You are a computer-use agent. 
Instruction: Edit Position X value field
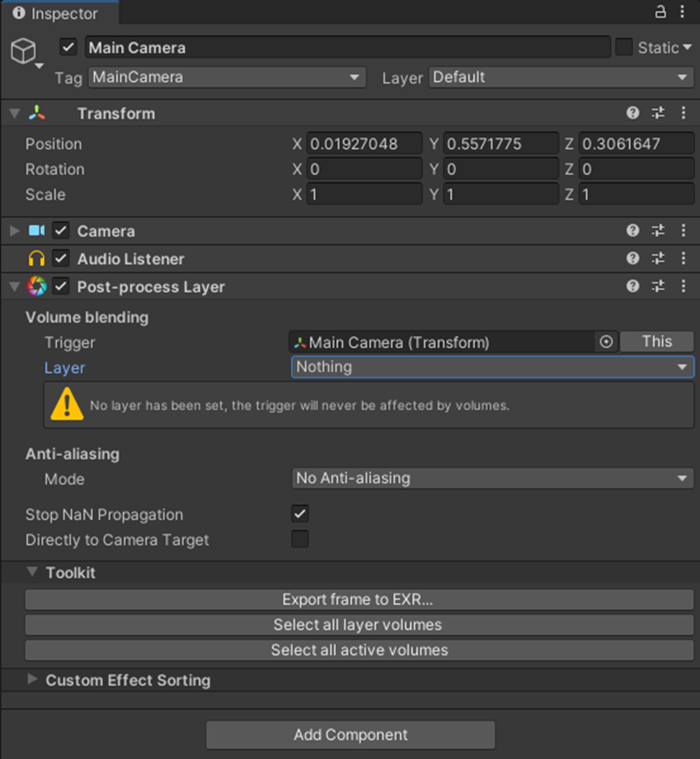tap(364, 144)
